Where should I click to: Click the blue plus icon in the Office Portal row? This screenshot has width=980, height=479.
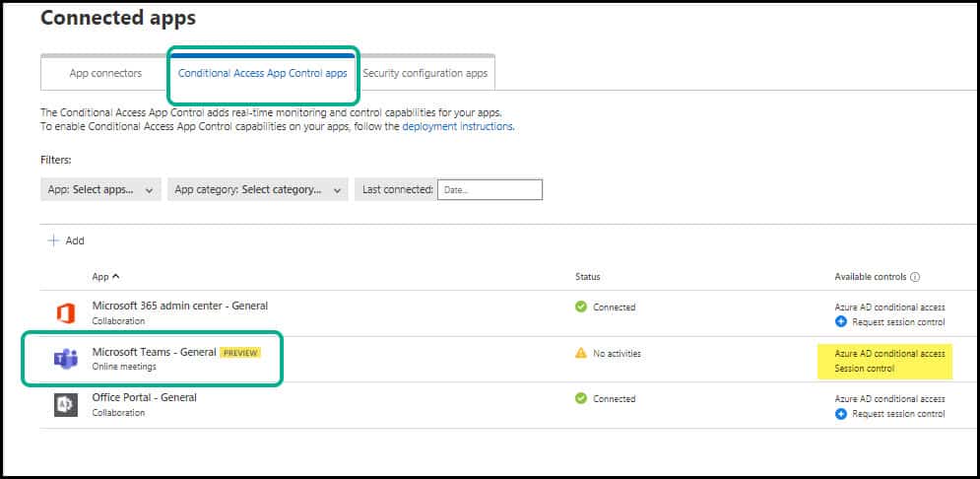(x=840, y=413)
